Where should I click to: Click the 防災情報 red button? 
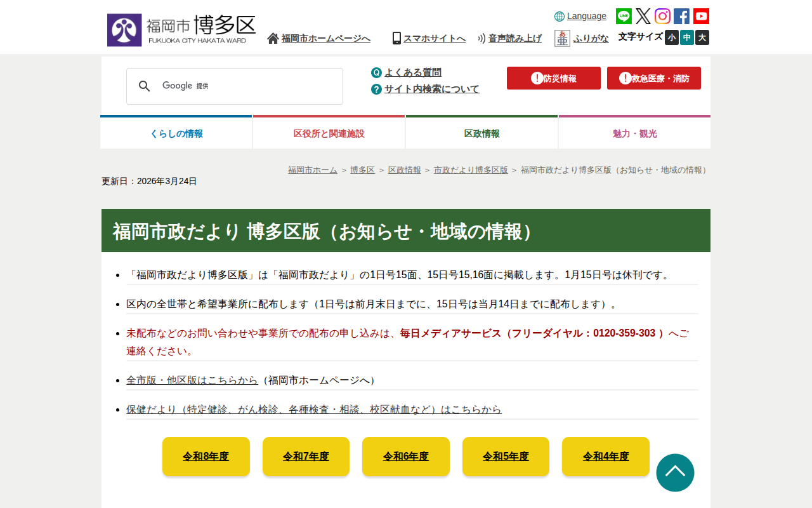pos(554,78)
